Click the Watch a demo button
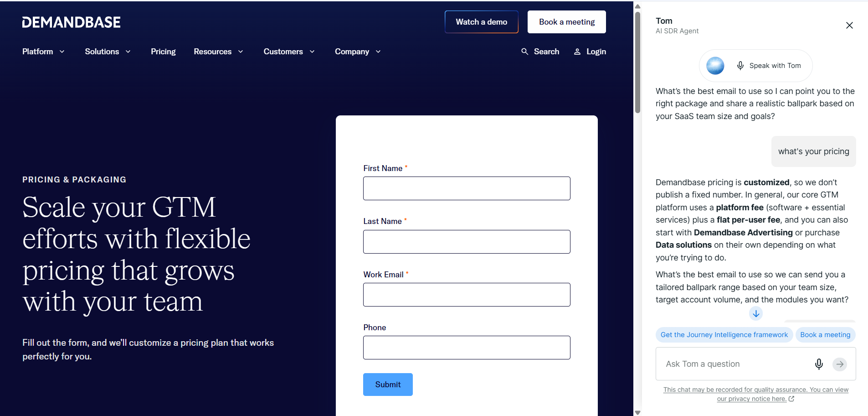This screenshot has width=868, height=416. [482, 22]
